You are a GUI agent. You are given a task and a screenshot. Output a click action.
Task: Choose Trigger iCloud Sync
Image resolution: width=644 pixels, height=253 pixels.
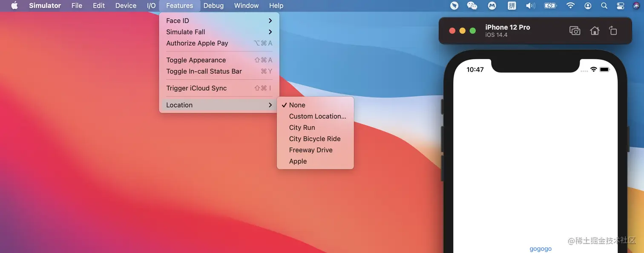[219, 88]
